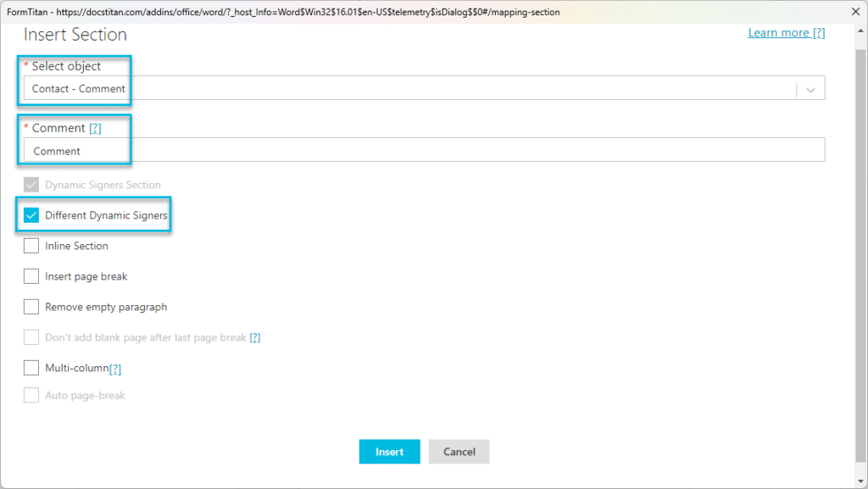The width and height of the screenshot is (868, 489).
Task: Click help icon beside blank page option
Action: click(x=254, y=337)
